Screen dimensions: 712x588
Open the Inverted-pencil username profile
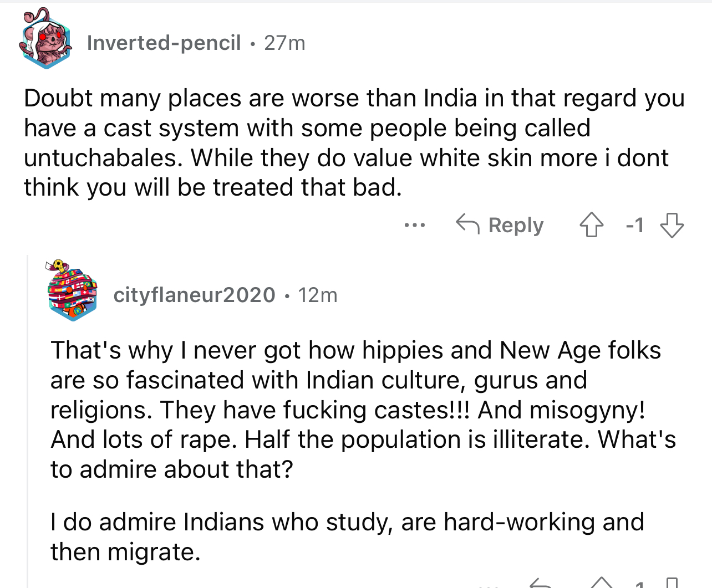tap(164, 43)
